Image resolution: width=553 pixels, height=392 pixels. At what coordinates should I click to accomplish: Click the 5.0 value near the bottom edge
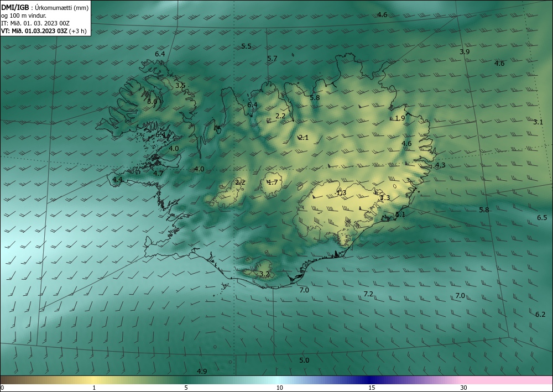tap(304, 360)
